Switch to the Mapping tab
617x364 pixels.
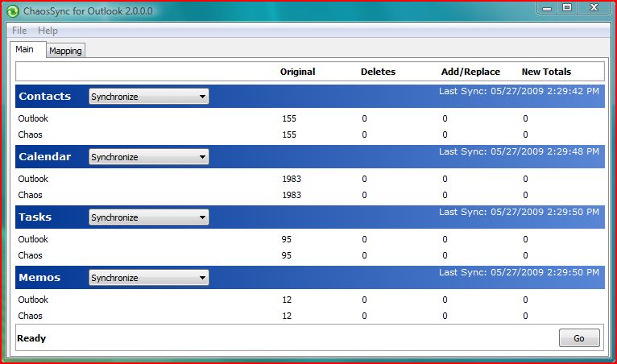click(65, 51)
